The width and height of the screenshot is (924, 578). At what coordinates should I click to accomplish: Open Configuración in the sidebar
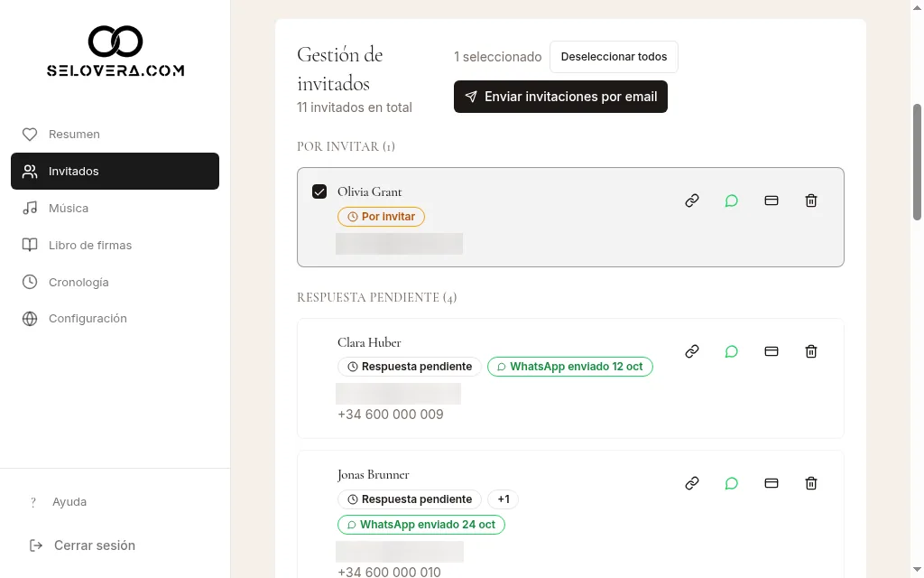pyautogui.click(x=115, y=319)
